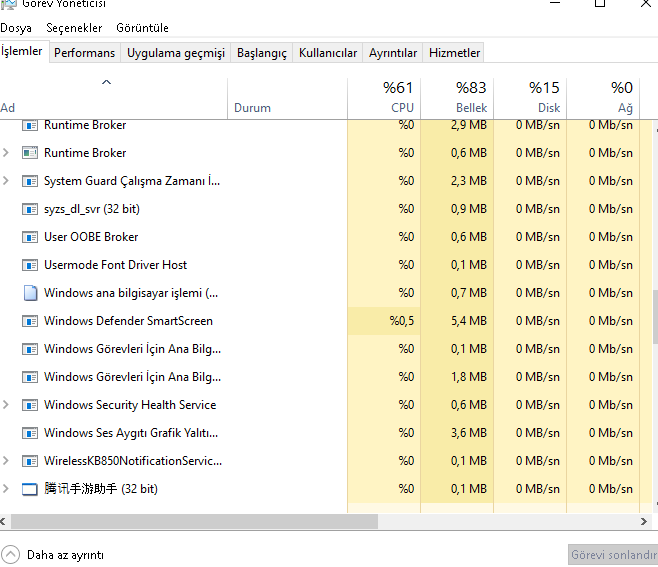Click the User OOBE Broker icon
The image size is (658, 567).
click(x=30, y=237)
